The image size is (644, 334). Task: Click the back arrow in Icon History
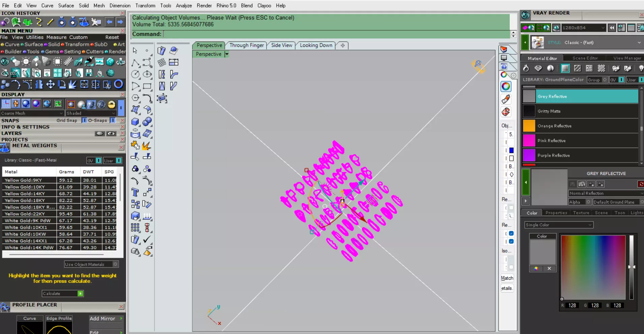[x=109, y=22]
